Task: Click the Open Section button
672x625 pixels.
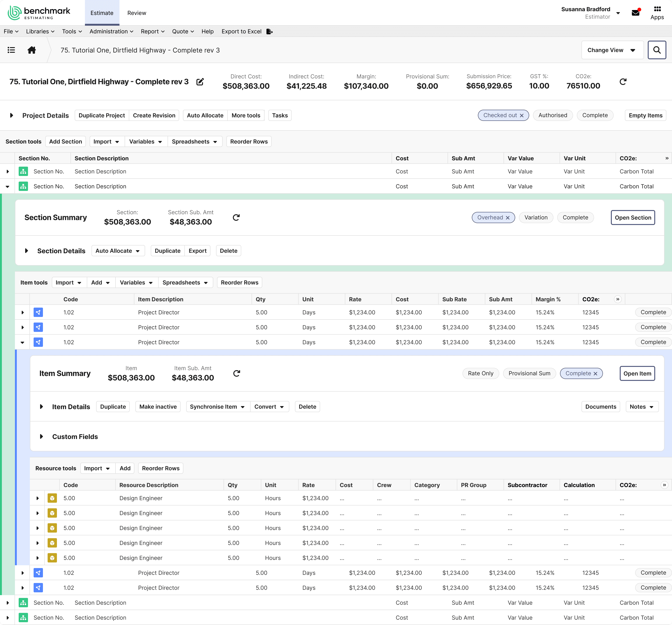Action: click(x=633, y=218)
